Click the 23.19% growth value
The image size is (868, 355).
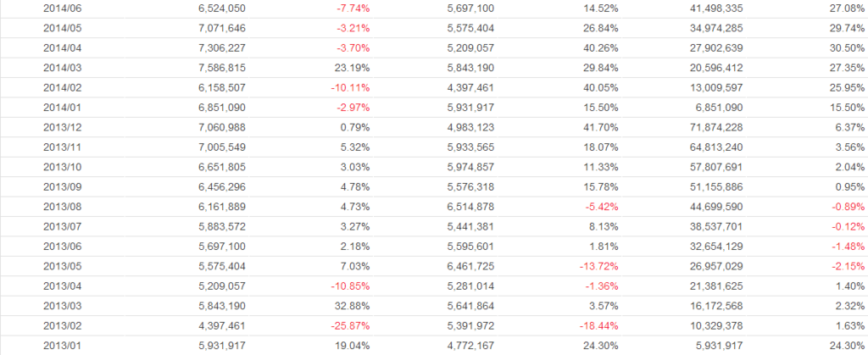pos(353,68)
